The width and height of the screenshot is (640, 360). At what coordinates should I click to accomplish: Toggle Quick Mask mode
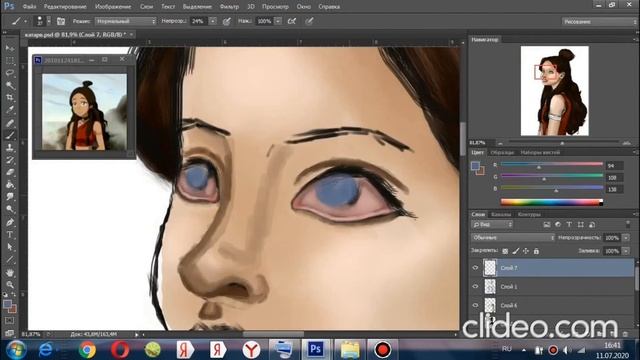pos(10,321)
